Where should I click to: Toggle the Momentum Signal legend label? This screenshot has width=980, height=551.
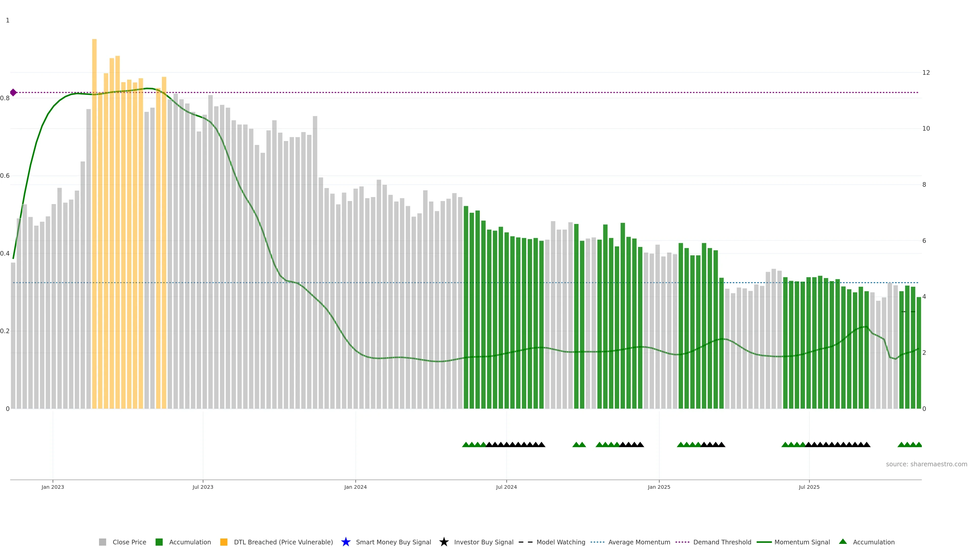pos(802,542)
